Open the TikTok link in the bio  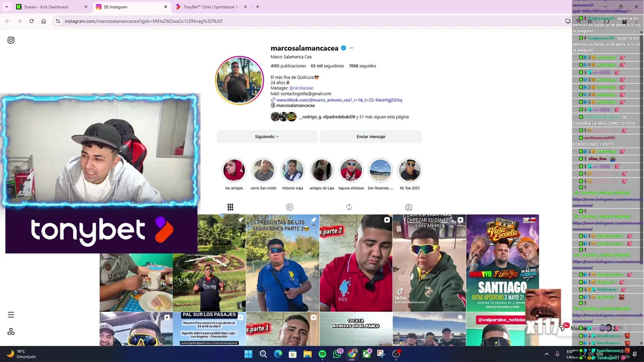(339, 100)
